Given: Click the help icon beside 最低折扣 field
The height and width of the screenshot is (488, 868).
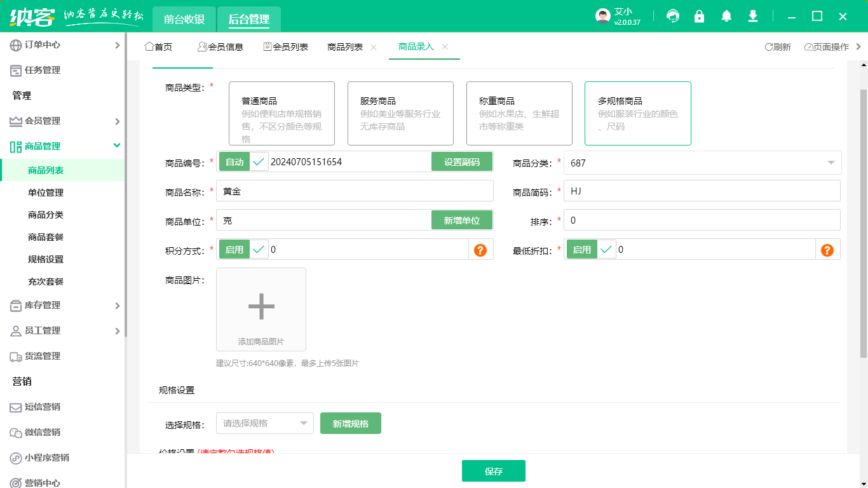Looking at the screenshot, I should click(827, 250).
